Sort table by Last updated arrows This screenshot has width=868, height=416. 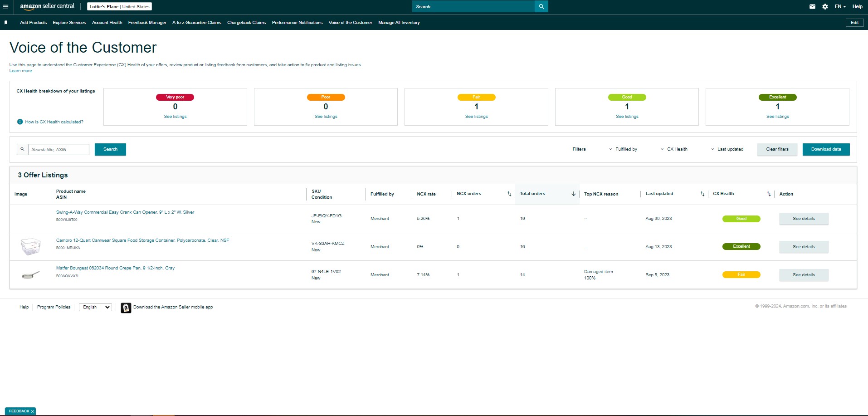point(702,194)
